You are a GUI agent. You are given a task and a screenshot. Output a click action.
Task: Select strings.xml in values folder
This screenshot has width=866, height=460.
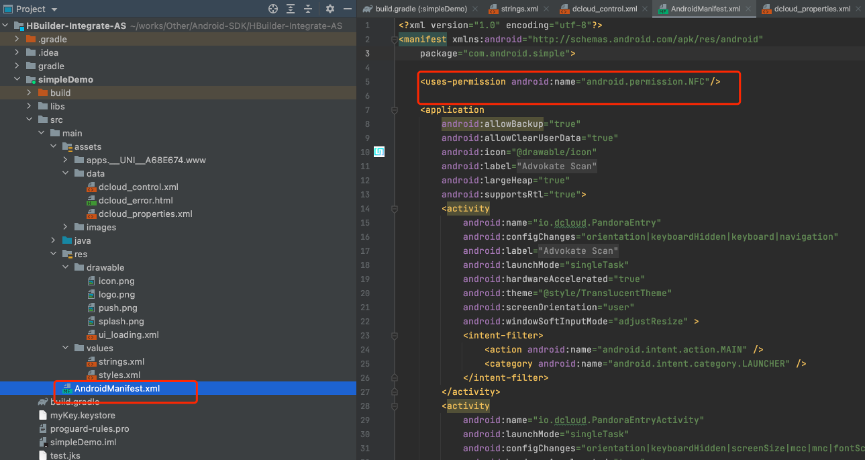point(121,362)
